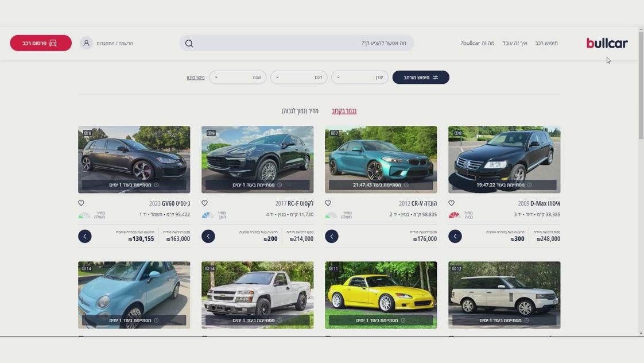This screenshot has width=644, height=363.
Task: Open price gauge icon on Honda CR-V card
Action: (x=331, y=215)
